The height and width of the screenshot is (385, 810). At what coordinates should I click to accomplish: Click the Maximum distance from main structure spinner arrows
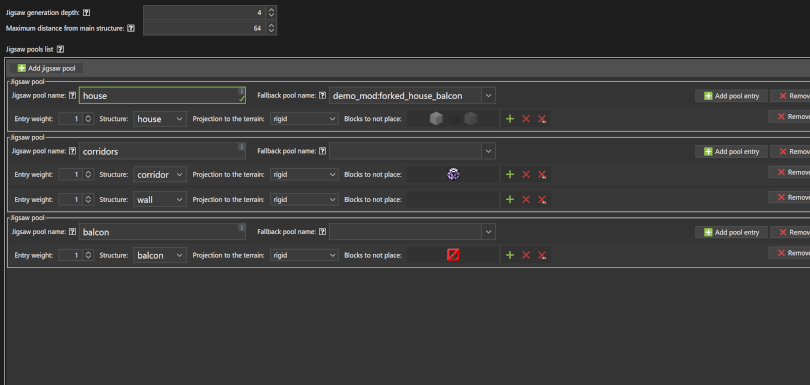(272, 28)
